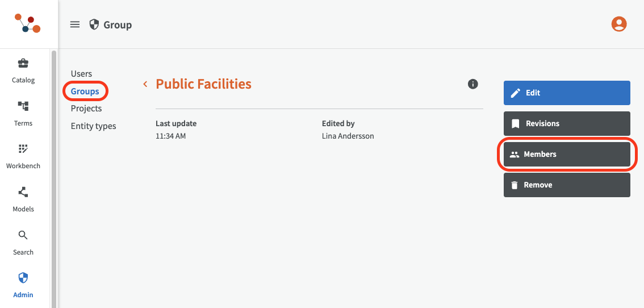Screen dimensions: 644x308
Task: Click the Remove group button
Action: click(x=566, y=185)
